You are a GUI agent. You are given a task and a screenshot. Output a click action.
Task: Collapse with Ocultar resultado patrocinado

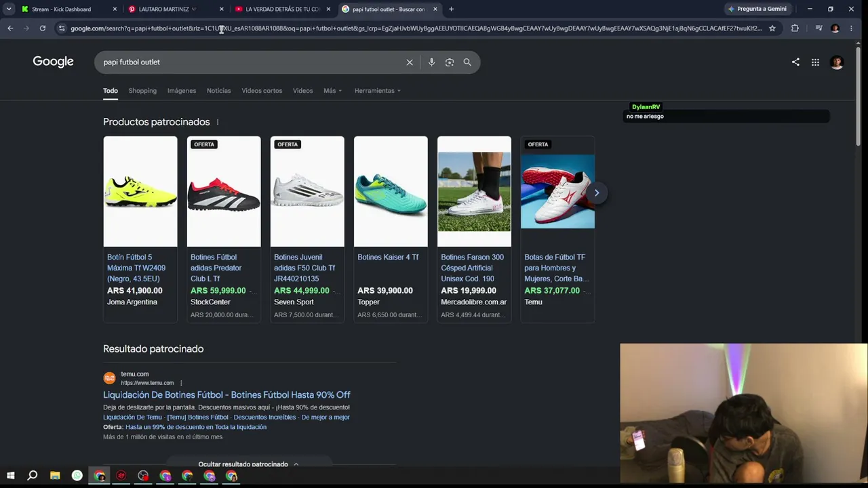click(249, 464)
